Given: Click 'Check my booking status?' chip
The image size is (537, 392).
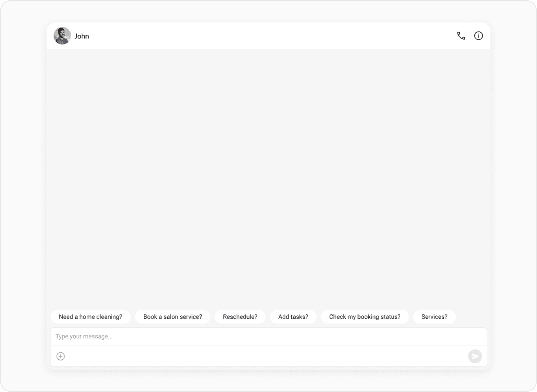Looking at the screenshot, I should tap(365, 317).
